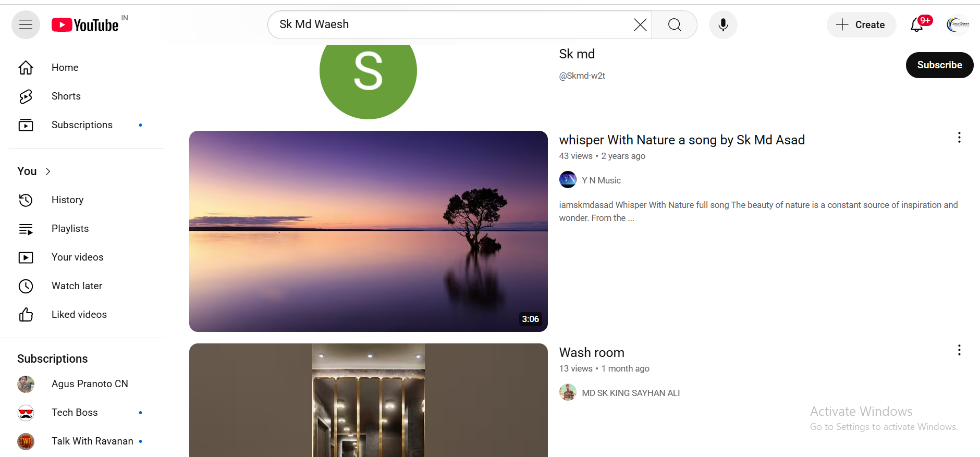
Task: Click the Create button
Action: click(861, 24)
